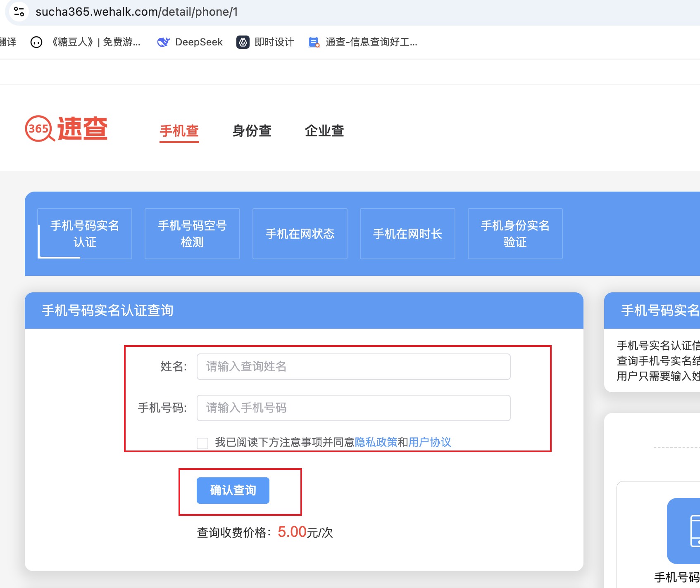This screenshot has height=588, width=700.
Task: Select 手机身份实名验证 service tab
Action: (x=515, y=234)
